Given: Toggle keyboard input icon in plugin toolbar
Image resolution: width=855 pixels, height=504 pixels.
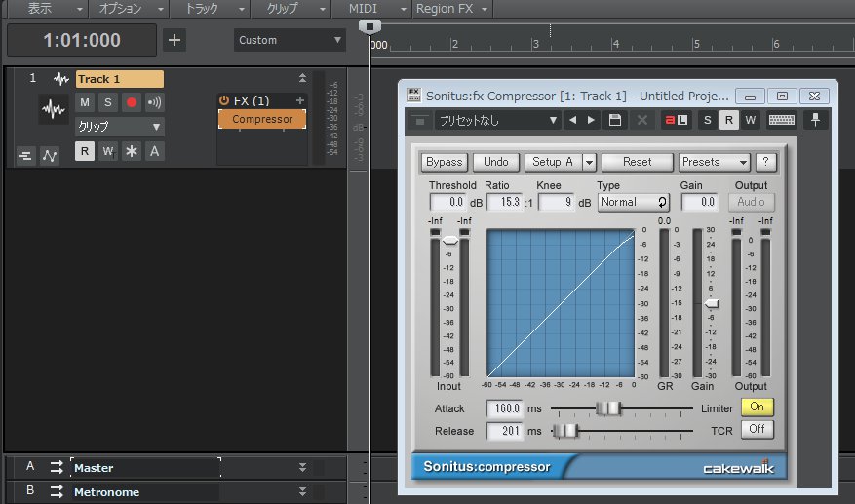Looking at the screenshot, I should click(x=782, y=120).
